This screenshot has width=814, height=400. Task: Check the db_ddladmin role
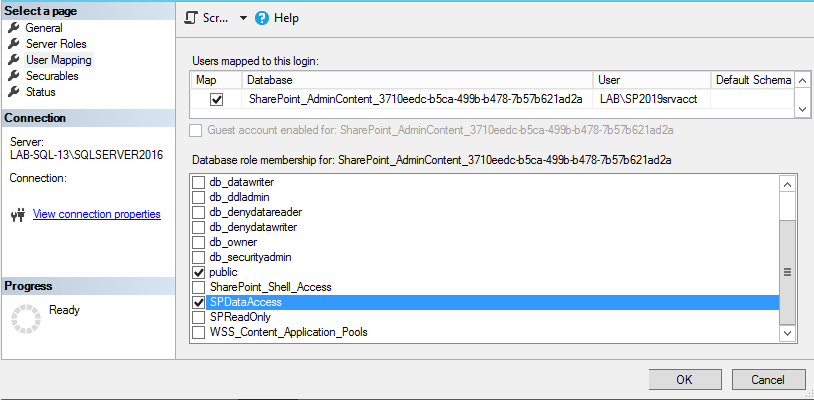click(198, 198)
